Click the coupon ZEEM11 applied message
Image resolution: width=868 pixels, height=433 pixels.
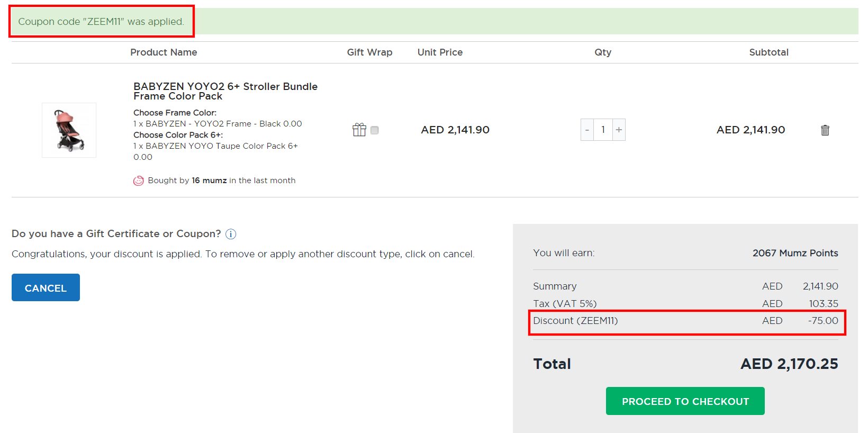click(x=101, y=22)
